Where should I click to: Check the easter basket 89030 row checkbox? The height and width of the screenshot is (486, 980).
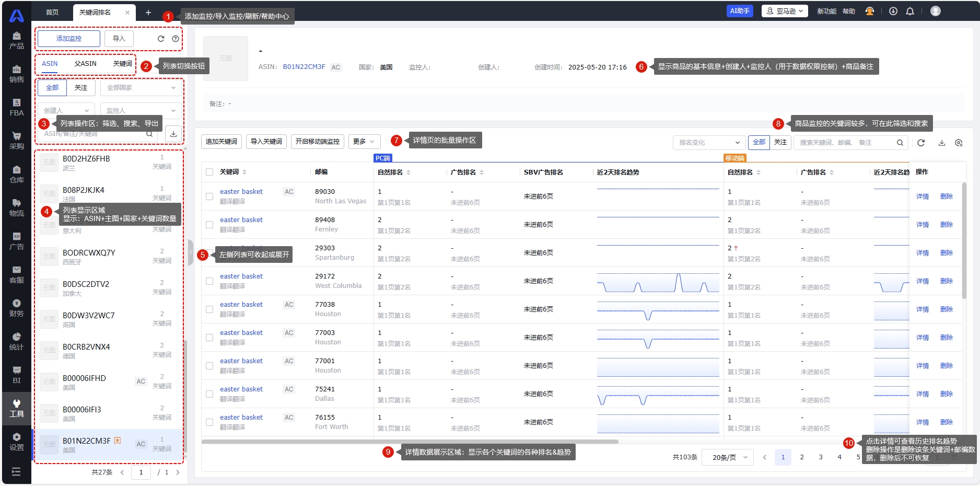209,196
